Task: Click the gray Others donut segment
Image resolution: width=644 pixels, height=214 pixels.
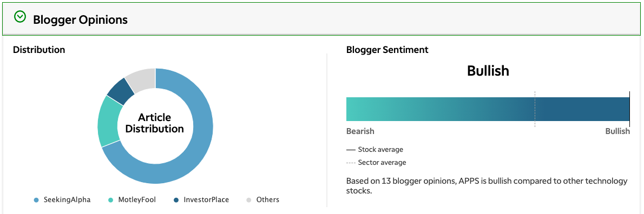Action: pyautogui.click(x=142, y=78)
